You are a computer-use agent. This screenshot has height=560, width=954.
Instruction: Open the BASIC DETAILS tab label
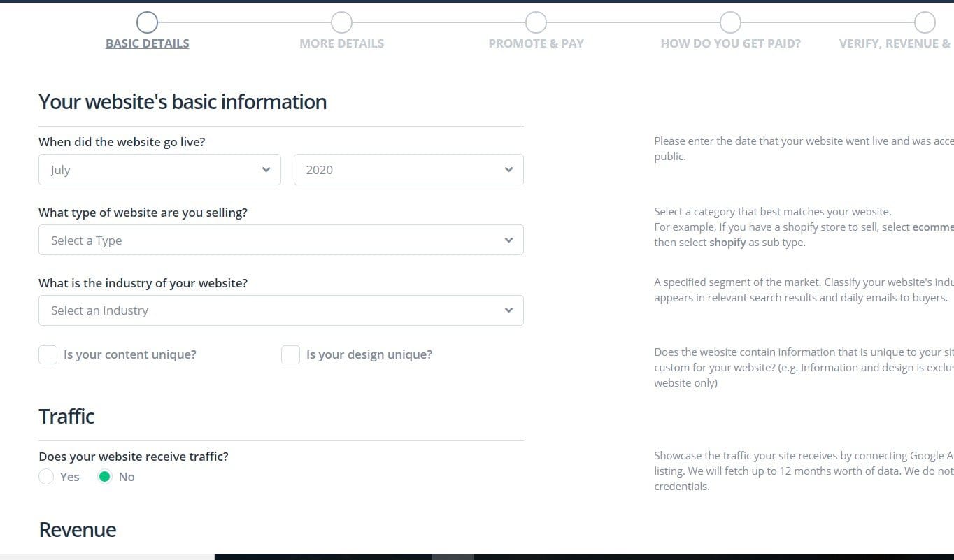point(148,43)
